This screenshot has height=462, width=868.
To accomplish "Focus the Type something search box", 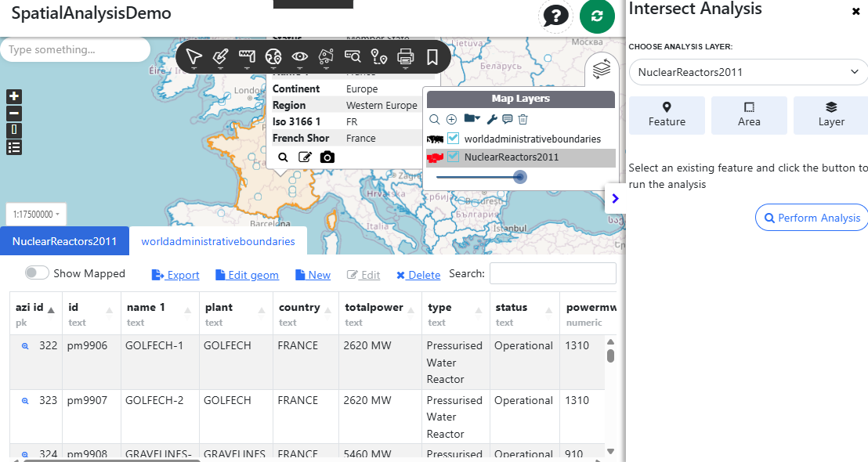I will click(x=75, y=49).
